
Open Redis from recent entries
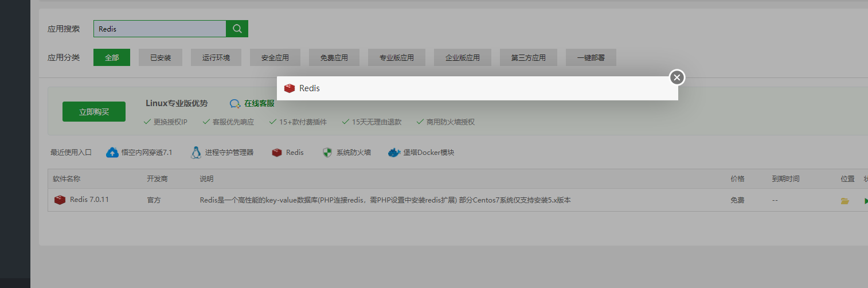coord(295,153)
